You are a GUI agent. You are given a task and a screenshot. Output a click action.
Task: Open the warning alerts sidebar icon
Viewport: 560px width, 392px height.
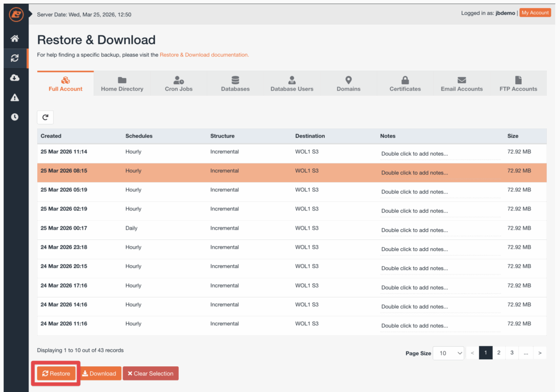(15, 97)
